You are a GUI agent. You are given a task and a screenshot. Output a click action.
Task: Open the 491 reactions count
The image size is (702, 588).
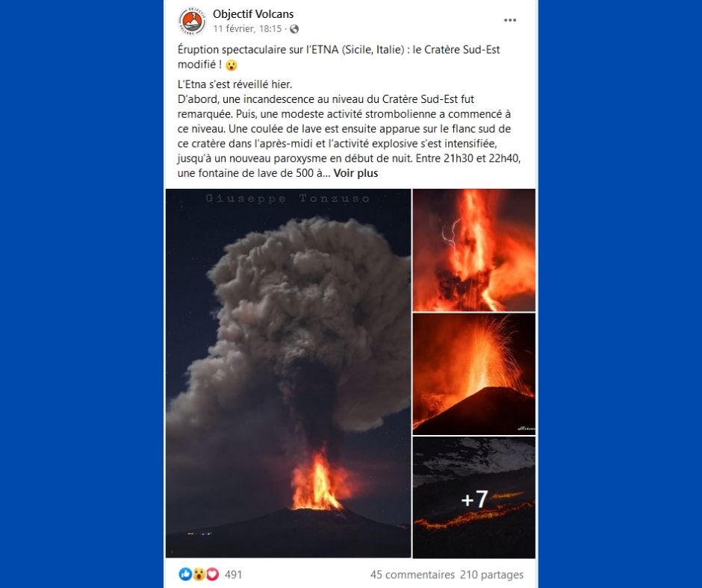click(x=233, y=575)
